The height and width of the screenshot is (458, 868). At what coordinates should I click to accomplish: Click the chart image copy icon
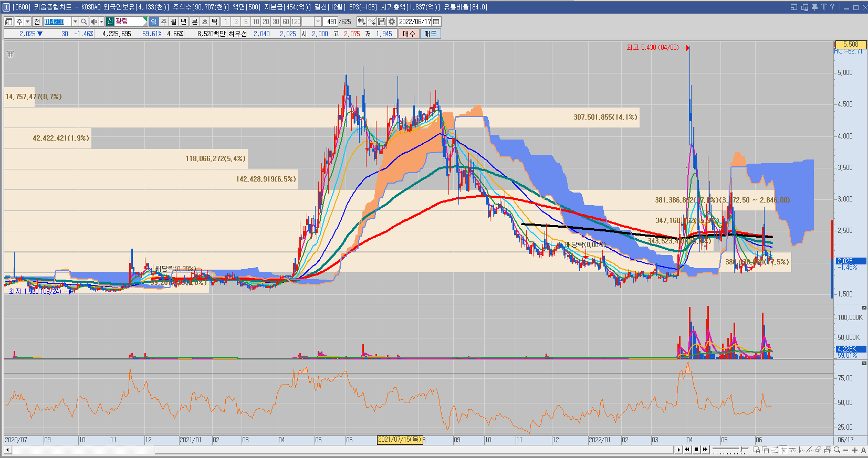828,450
